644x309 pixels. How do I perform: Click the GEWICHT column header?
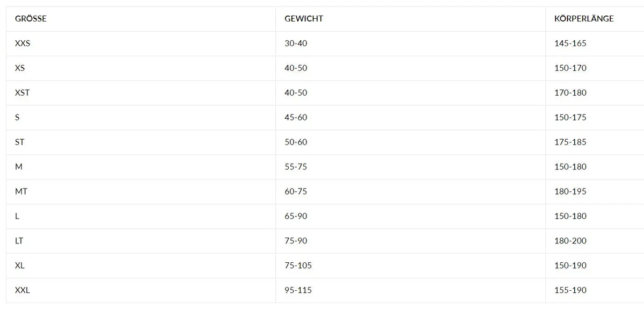304,19
